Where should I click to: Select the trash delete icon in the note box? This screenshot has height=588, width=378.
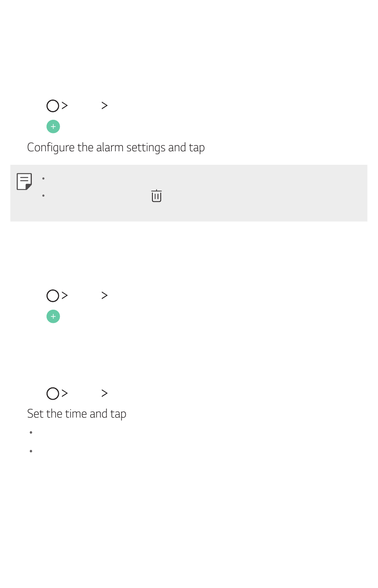[x=156, y=196]
